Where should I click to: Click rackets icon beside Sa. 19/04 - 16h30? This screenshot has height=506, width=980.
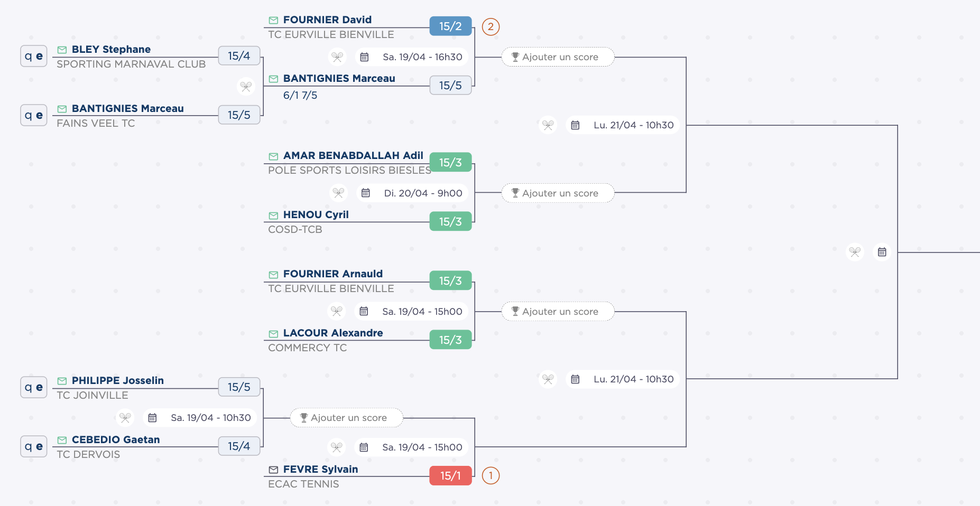coord(337,57)
